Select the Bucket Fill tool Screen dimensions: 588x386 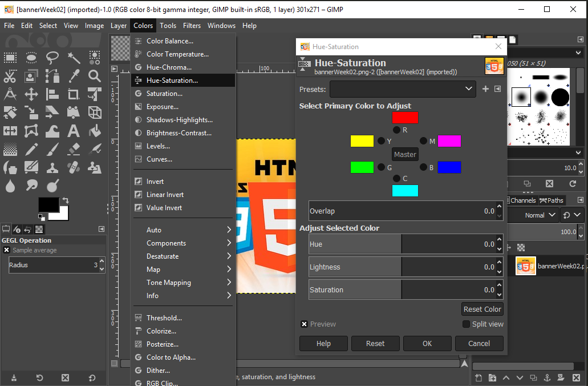95,131
